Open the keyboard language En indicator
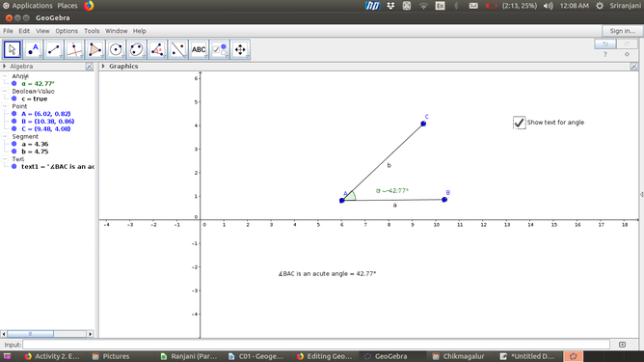Viewport: 644px width, 362px height. pyautogui.click(x=440, y=6)
